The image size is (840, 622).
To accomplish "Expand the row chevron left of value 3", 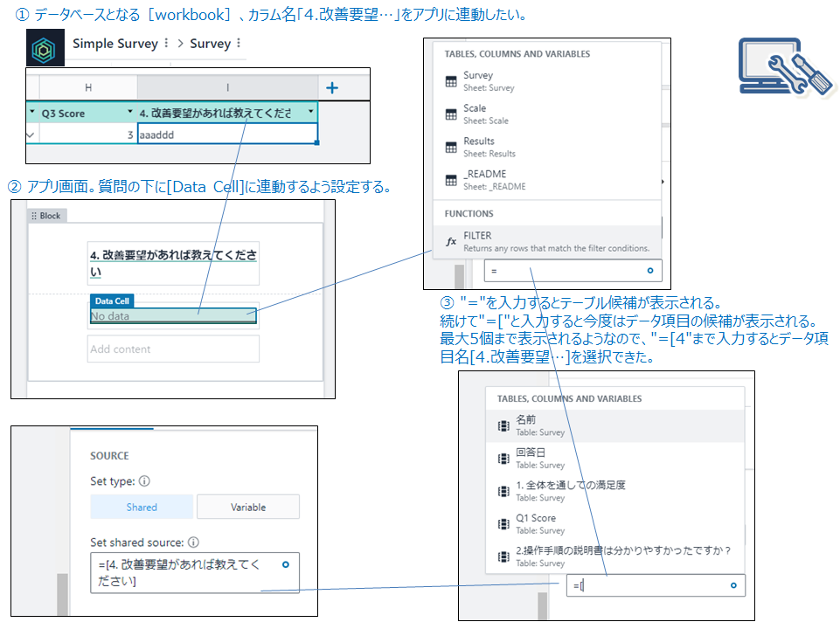I will tap(31, 135).
